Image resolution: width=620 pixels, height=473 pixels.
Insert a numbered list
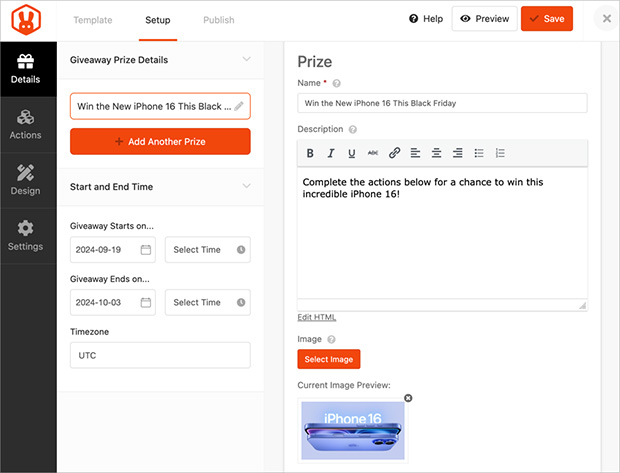[x=500, y=153]
